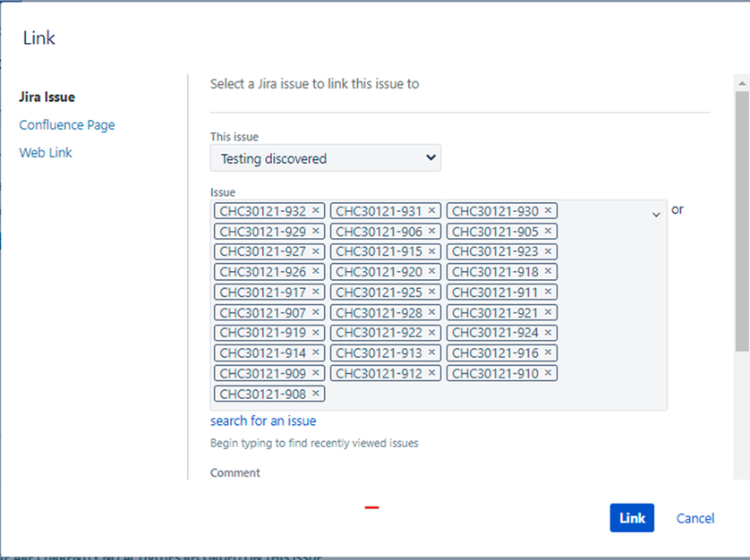Expand the Issue picker dropdown arrow
Image resolution: width=750 pixels, height=560 pixels.
click(x=656, y=215)
